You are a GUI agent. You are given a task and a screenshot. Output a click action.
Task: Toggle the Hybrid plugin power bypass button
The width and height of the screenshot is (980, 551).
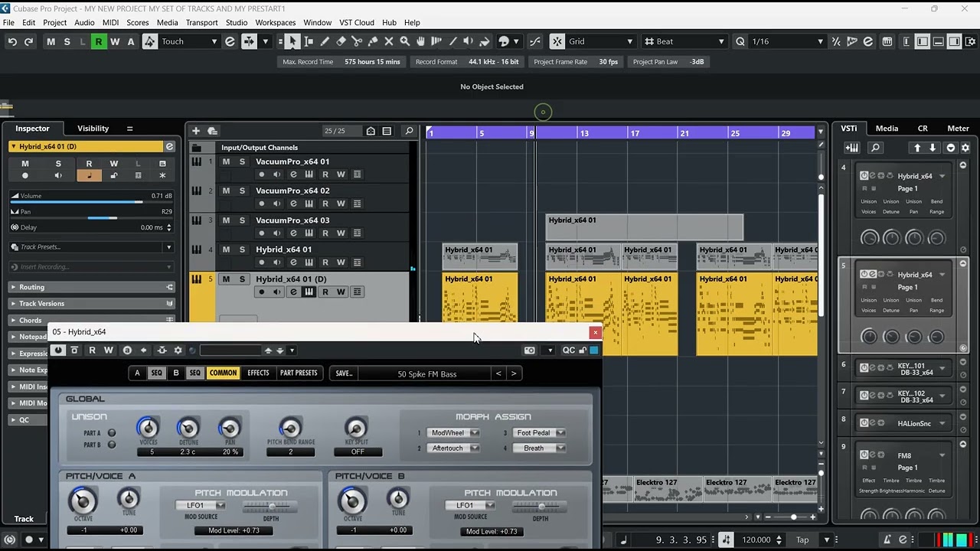click(x=58, y=350)
